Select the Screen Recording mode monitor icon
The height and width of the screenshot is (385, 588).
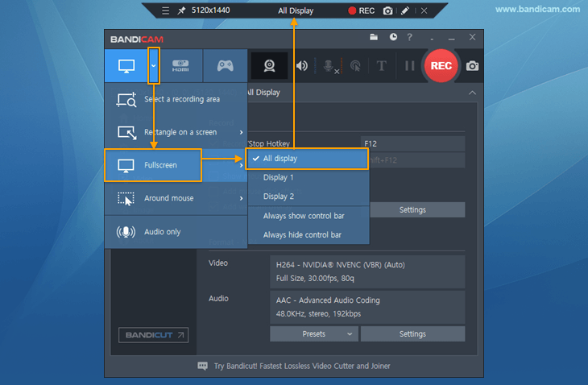coord(126,66)
